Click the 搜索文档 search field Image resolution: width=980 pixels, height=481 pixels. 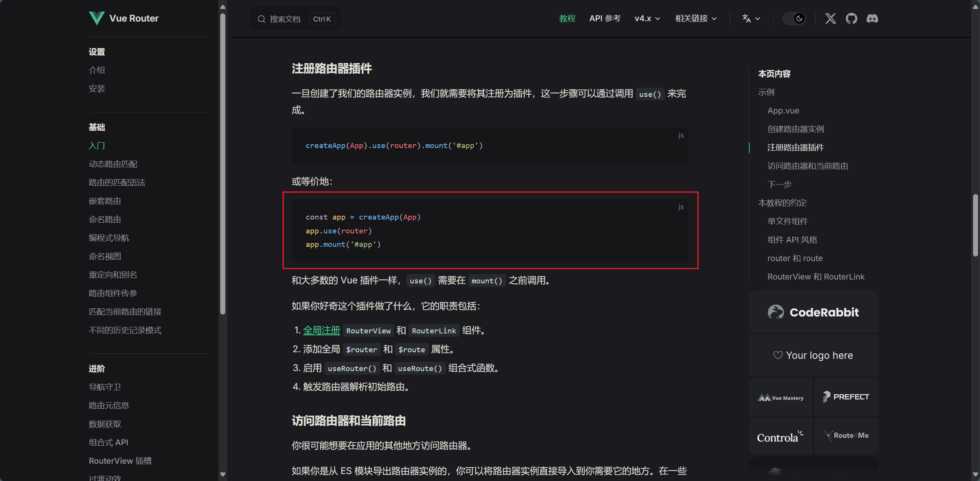tap(285, 19)
